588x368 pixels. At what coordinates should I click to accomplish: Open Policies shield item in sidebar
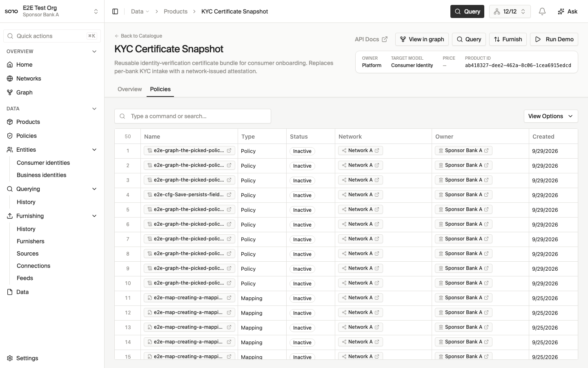(52, 136)
